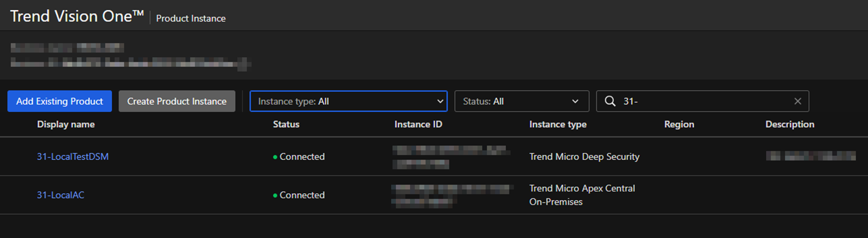The image size is (868, 238).
Task: Click Create Product Instance button
Action: pos(177,101)
